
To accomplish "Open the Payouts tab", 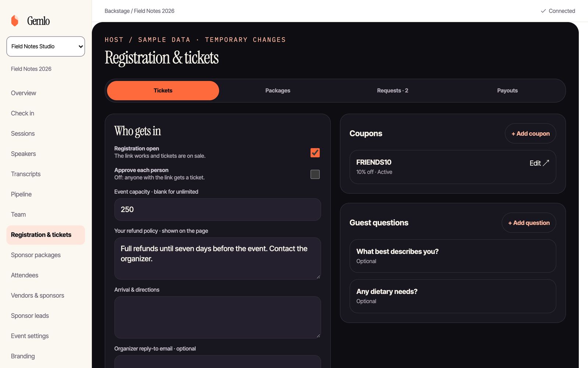I will tap(507, 91).
